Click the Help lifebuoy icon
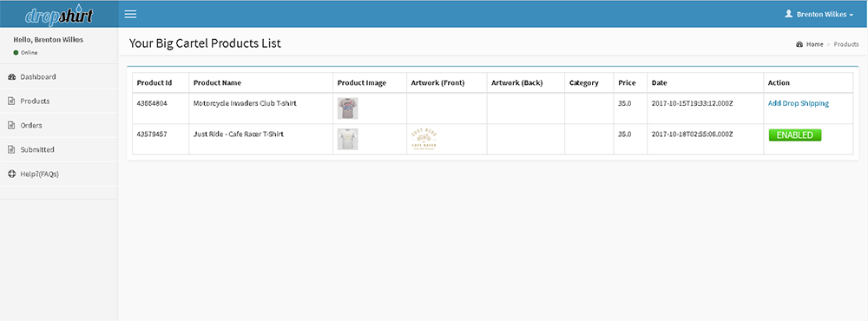Screen dimensions: 868x321 pyautogui.click(x=11, y=174)
